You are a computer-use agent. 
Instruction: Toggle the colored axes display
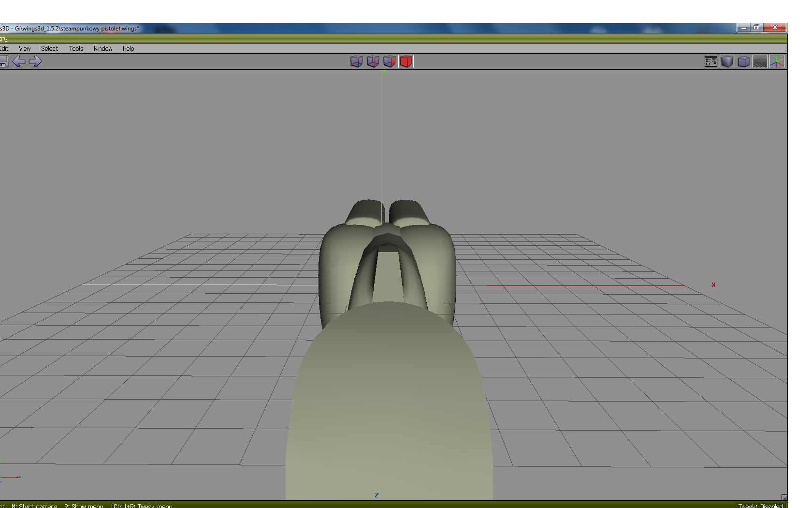coord(776,61)
